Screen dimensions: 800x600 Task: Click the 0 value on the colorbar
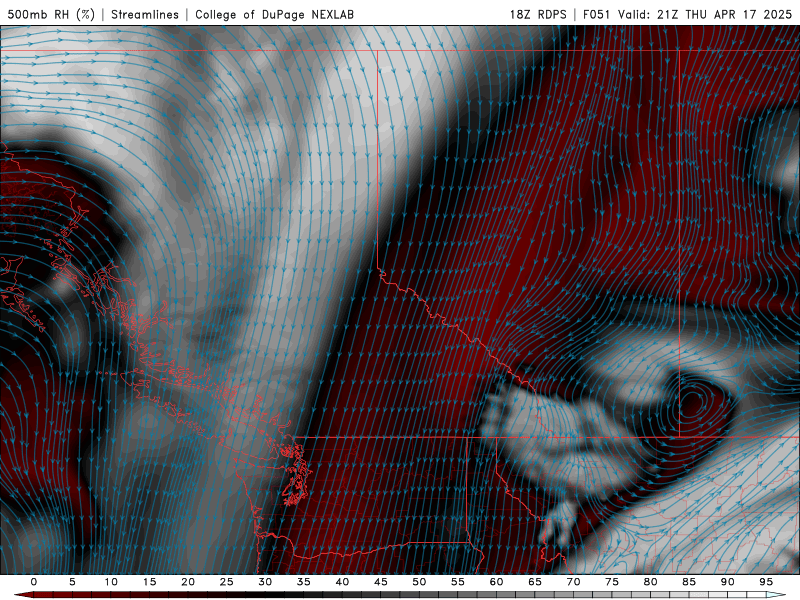coord(34,582)
